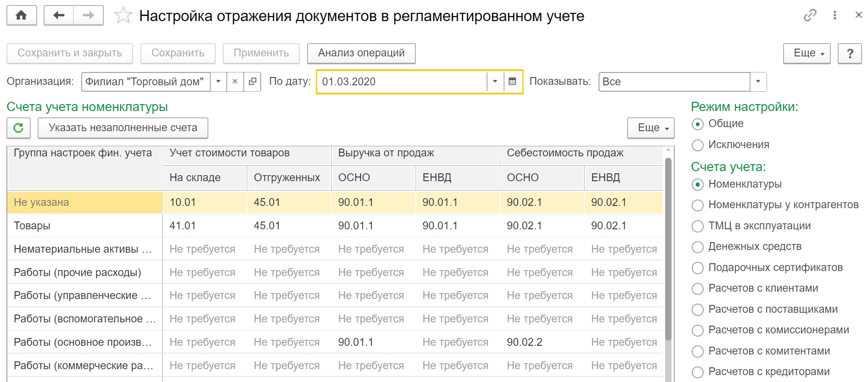
Task: Choose Подарочных сертификатов option
Action: pyautogui.click(x=767, y=268)
